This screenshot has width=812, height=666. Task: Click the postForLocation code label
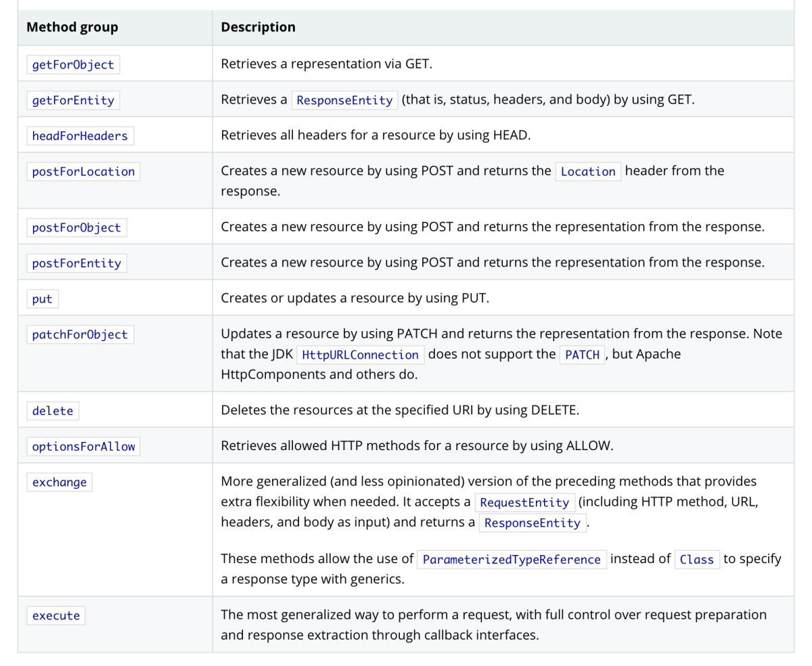point(83,171)
